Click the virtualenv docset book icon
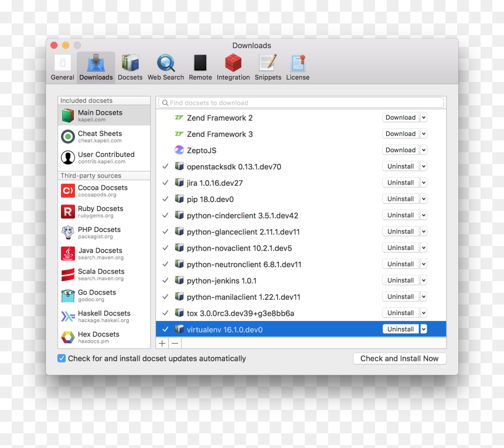Screen dimensions: 504x448 (179, 329)
